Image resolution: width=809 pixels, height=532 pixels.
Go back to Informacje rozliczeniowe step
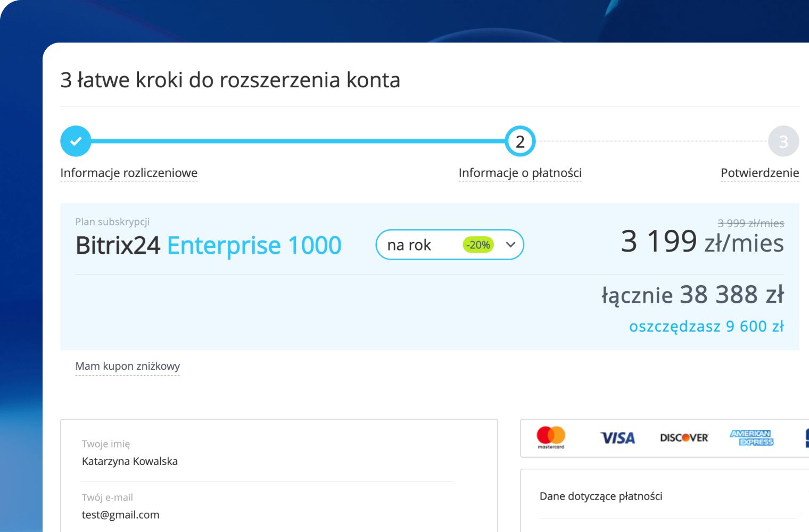129,173
